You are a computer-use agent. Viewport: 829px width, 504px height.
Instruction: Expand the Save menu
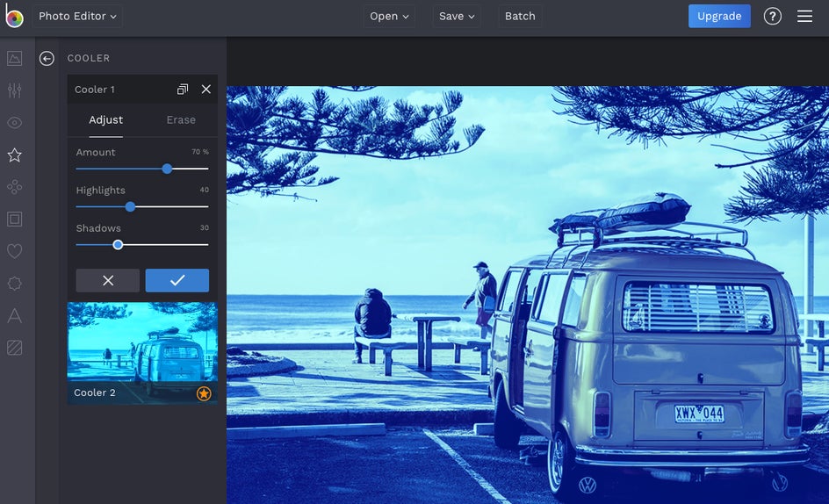point(457,17)
